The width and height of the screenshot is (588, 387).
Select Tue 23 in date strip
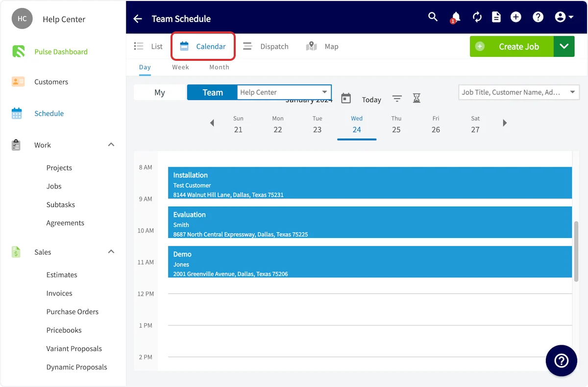click(x=318, y=125)
